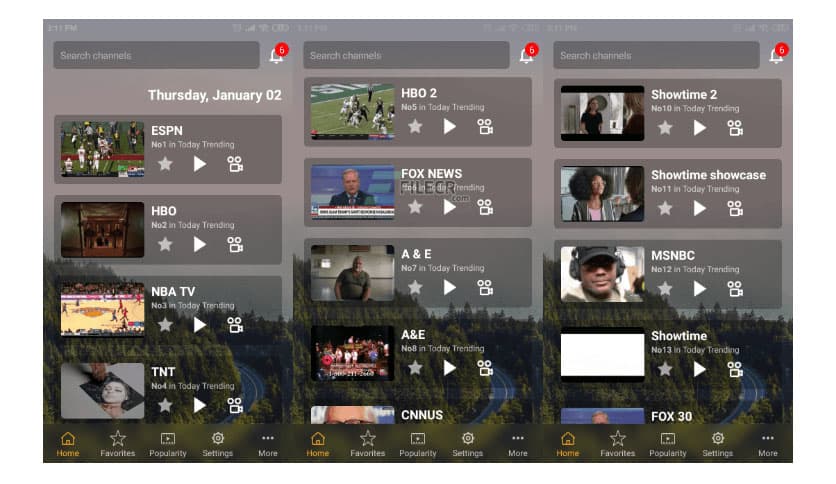Screen dimensions: 836x484
Task: Play the ESPN channel
Action: (199, 164)
